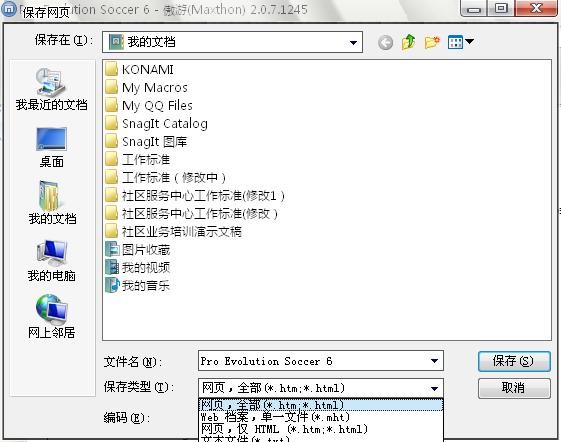
Task: Click the file name input field
Action: coord(313,361)
